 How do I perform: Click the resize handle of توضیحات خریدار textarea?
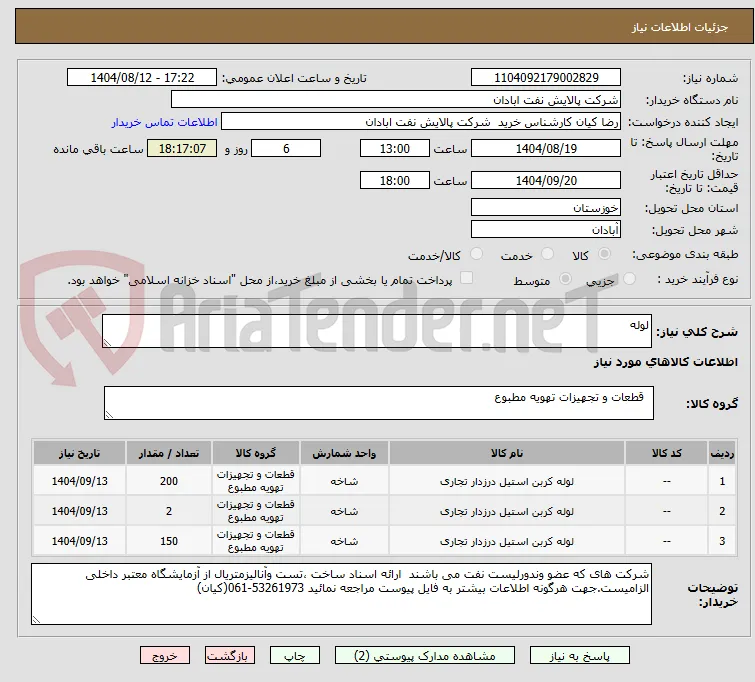[36, 620]
